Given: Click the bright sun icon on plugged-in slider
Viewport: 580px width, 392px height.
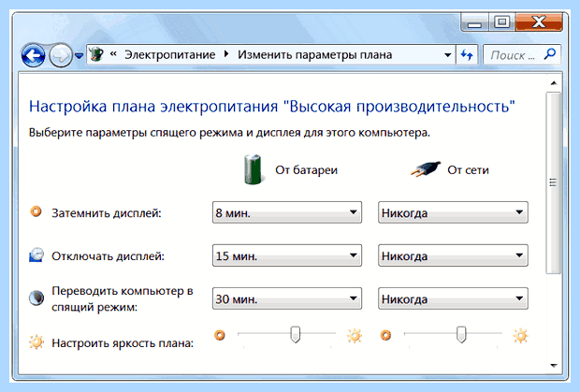Looking at the screenshot, I should click(x=520, y=336).
